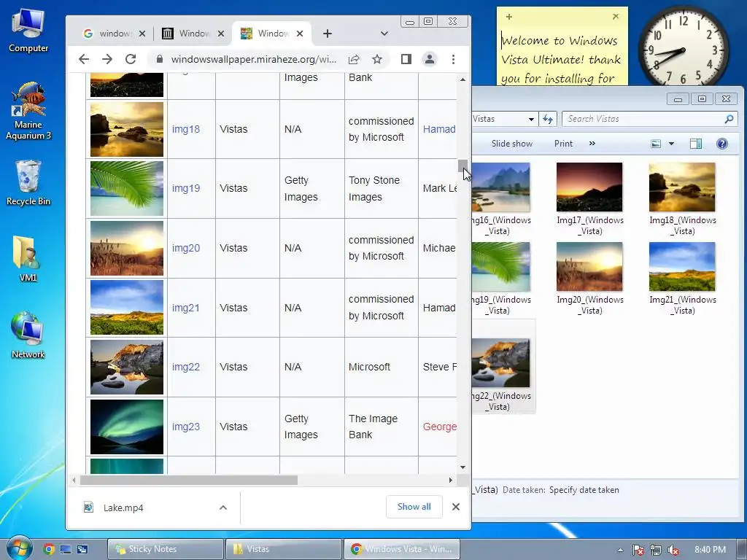Click the change view icon in Explorer
747x560 pixels.
[656, 144]
